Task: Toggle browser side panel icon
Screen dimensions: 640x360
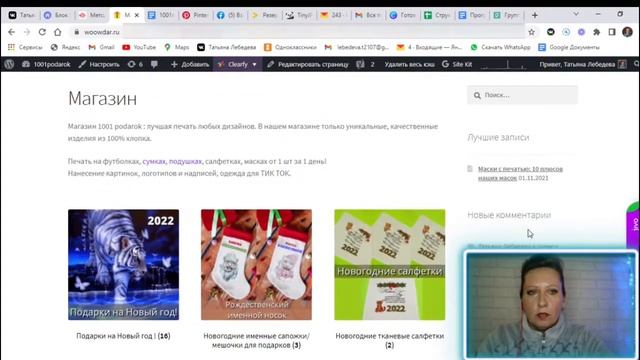Action: click(x=612, y=32)
